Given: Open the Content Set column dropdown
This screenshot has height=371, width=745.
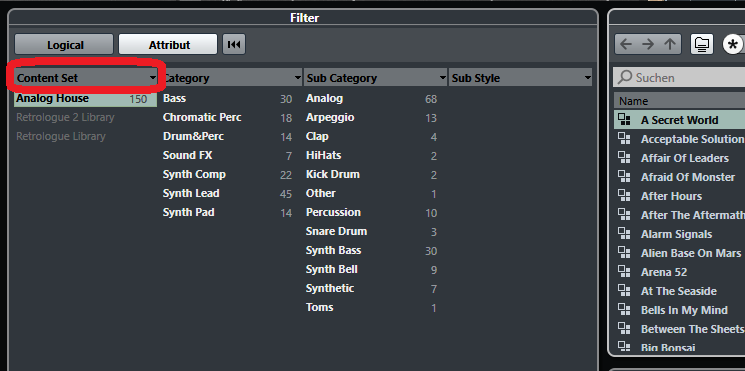Looking at the screenshot, I should tap(152, 77).
